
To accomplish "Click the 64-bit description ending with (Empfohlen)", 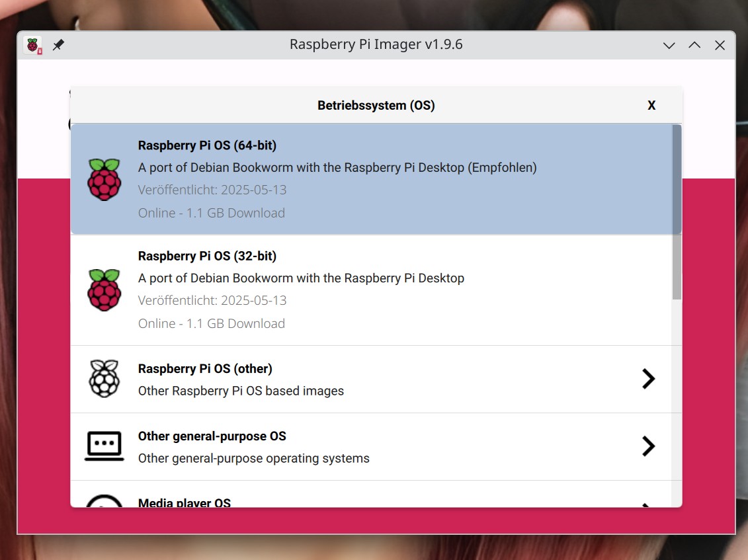I will pyautogui.click(x=337, y=168).
